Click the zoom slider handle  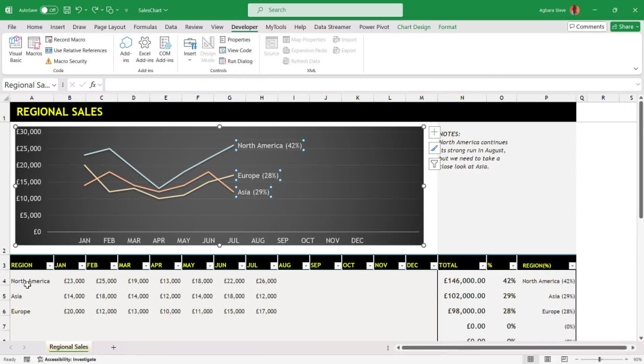(x=600, y=359)
